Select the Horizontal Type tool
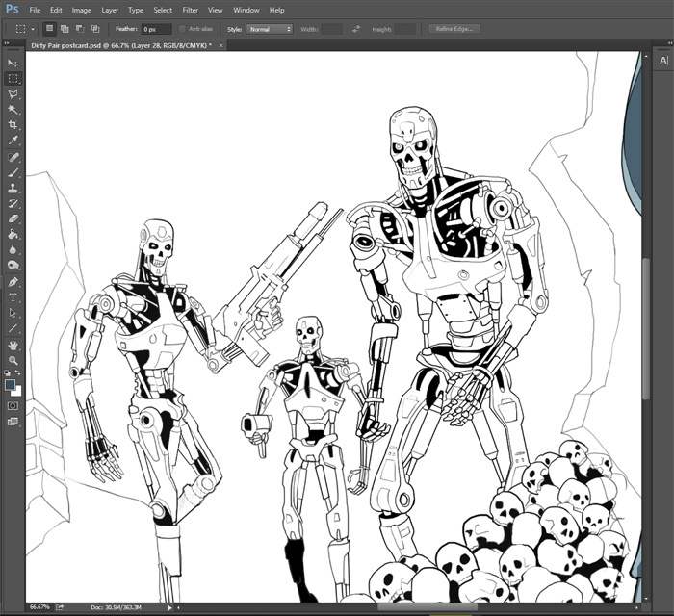The width and height of the screenshot is (674, 616). tap(13, 297)
